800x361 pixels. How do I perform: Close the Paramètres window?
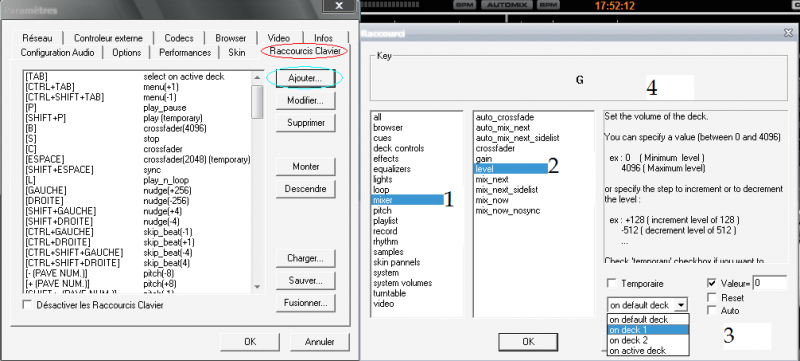[x=339, y=6]
